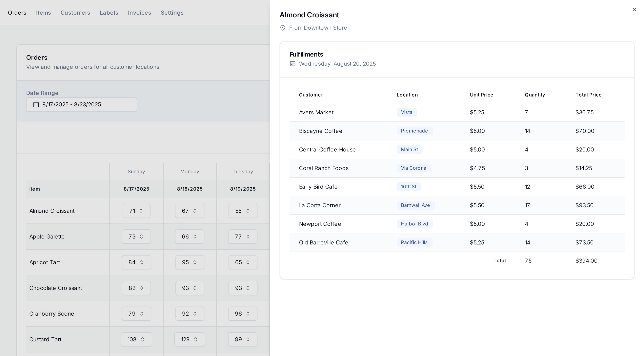This screenshot has height=356, width=644.
Task: Adjust Custard Tart Sunday quantity stepper 108
Action: coord(136,339)
